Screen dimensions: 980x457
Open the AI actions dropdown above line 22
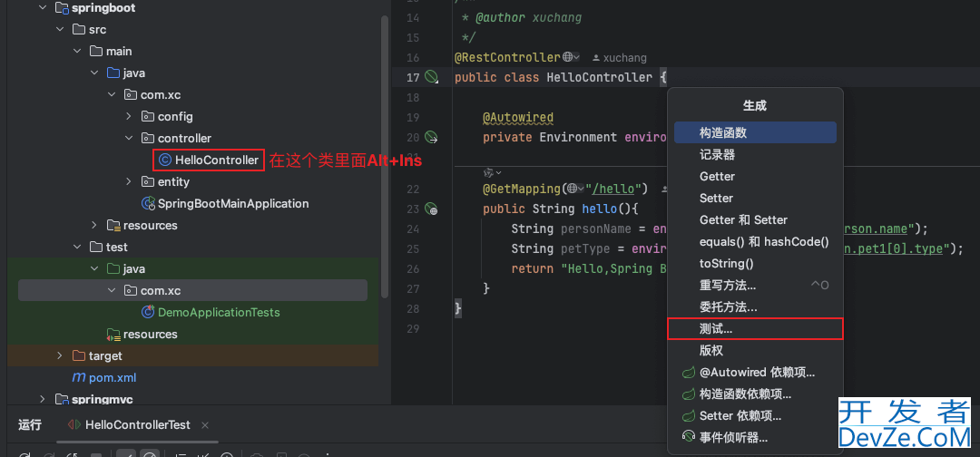pyautogui.click(x=499, y=173)
